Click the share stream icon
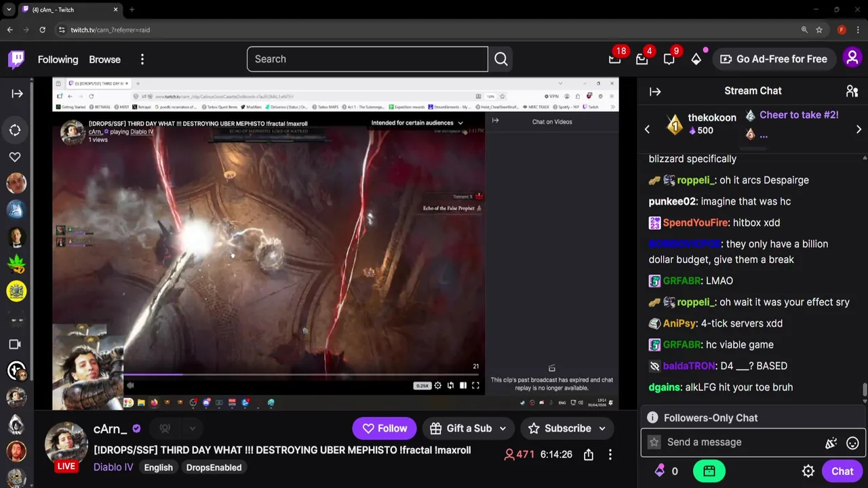The width and height of the screenshot is (868, 488). point(589,455)
